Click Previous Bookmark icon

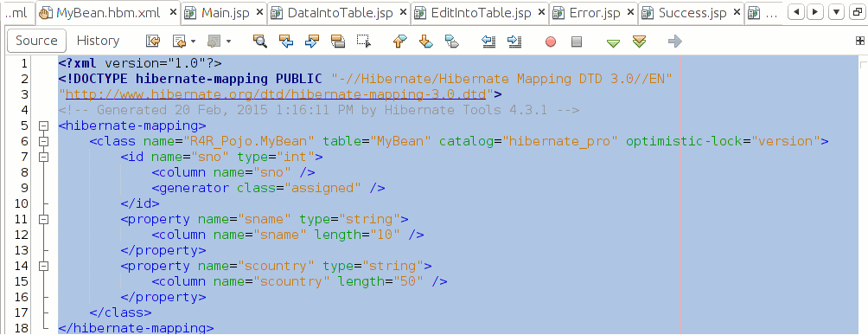pyautogui.click(x=399, y=41)
